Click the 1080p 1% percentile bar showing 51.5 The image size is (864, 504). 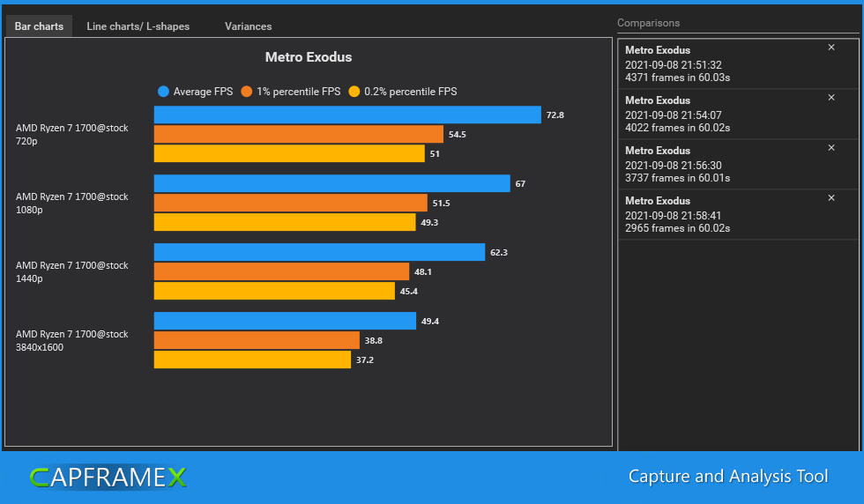[290, 203]
